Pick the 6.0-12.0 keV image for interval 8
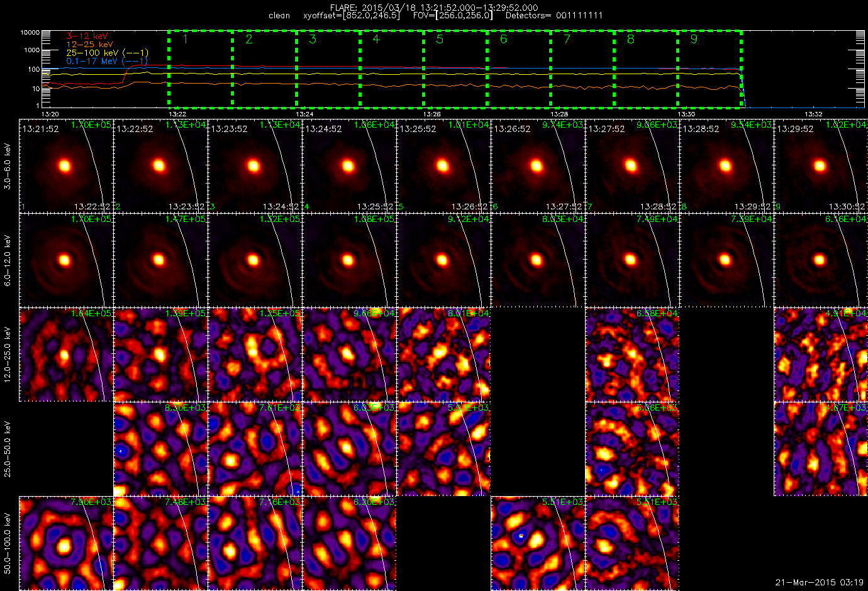This screenshot has width=868, height=591. click(x=726, y=260)
